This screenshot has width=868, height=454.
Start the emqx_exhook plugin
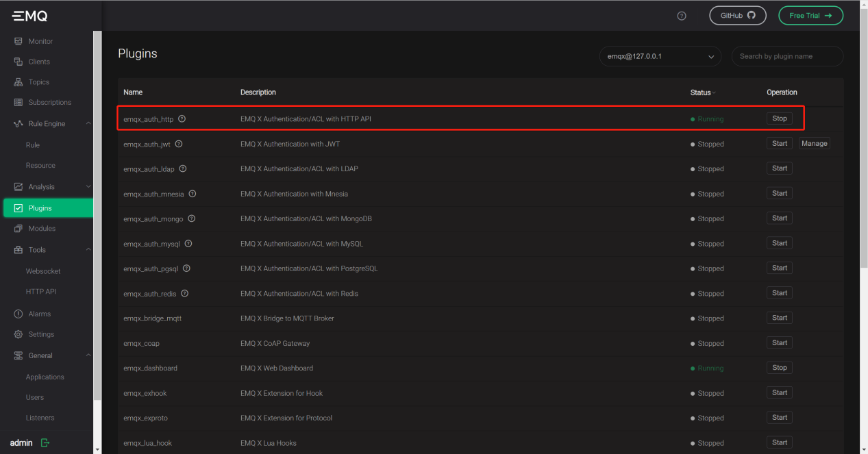(780, 392)
